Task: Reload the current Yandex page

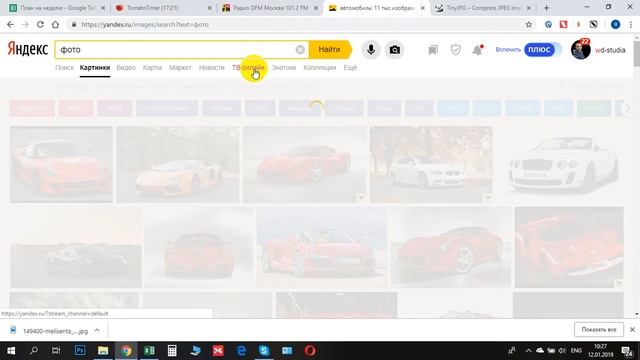Action: pos(40,24)
